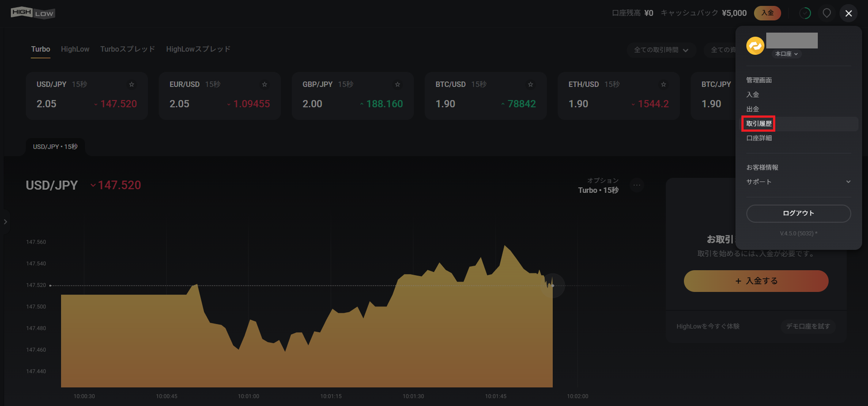
Task: Click the location pin icon in header
Action: click(827, 13)
